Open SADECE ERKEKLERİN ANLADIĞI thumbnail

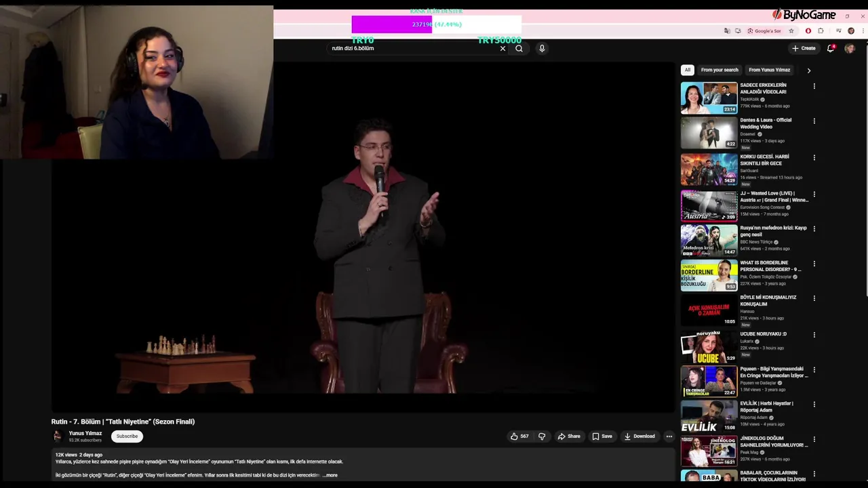[709, 98]
